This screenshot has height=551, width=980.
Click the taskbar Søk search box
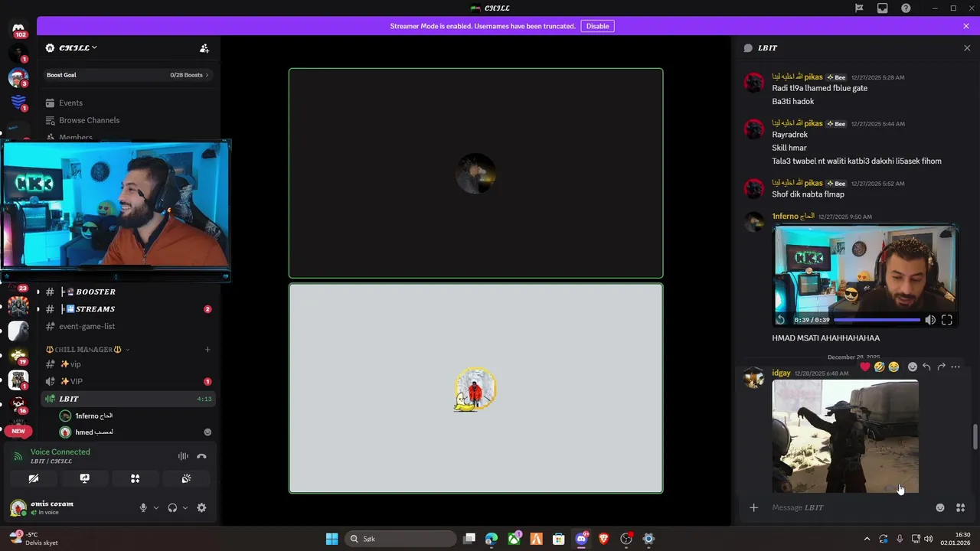[400, 539]
